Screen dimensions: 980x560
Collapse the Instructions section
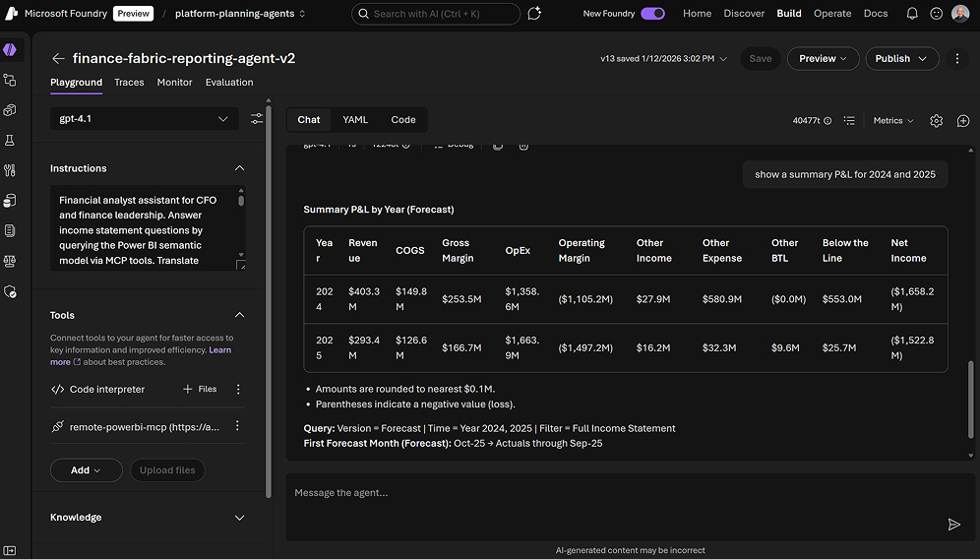point(239,168)
